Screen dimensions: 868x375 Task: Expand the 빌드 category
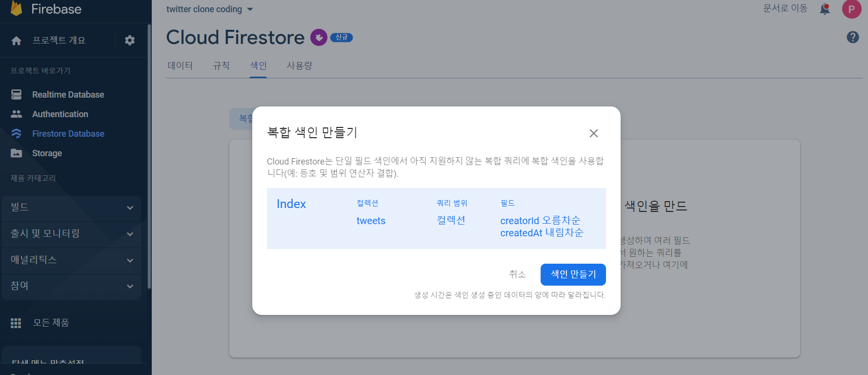pyautogui.click(x=72, y=208)
